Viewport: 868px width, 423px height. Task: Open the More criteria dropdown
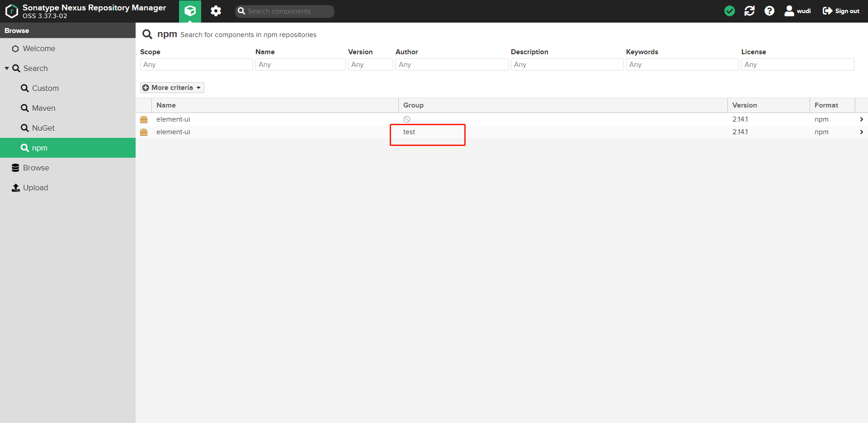pyautogui.click(x=172, y=88)
